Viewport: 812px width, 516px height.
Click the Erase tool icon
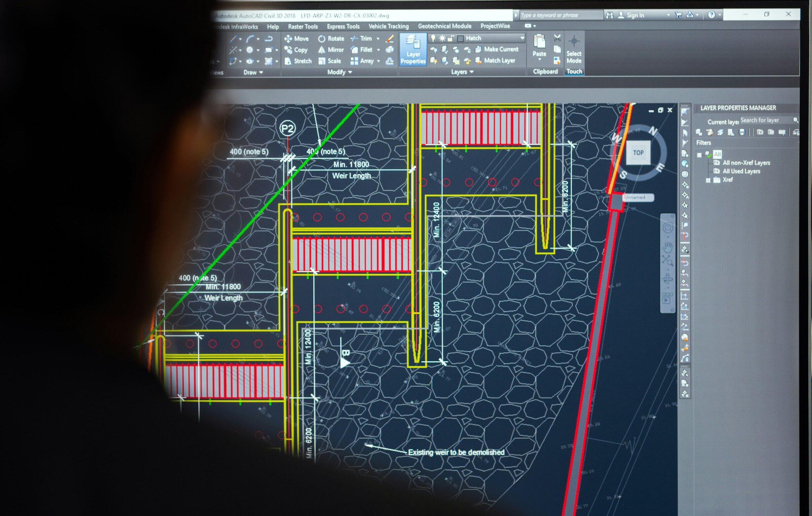(390, 39)
